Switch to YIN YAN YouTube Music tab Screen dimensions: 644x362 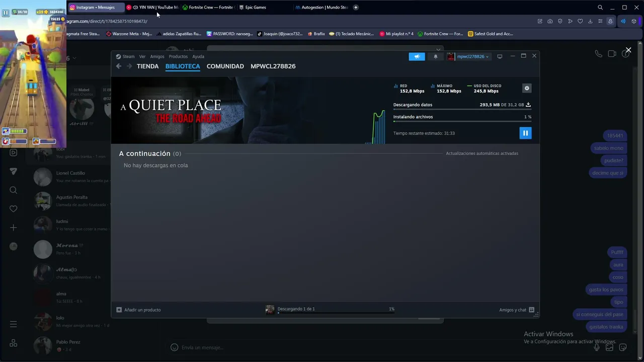point(152,8)
